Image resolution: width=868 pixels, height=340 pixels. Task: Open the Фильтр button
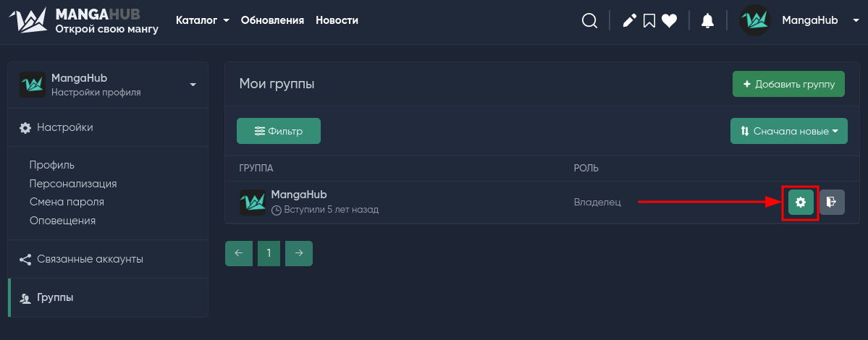click(279, 131)
